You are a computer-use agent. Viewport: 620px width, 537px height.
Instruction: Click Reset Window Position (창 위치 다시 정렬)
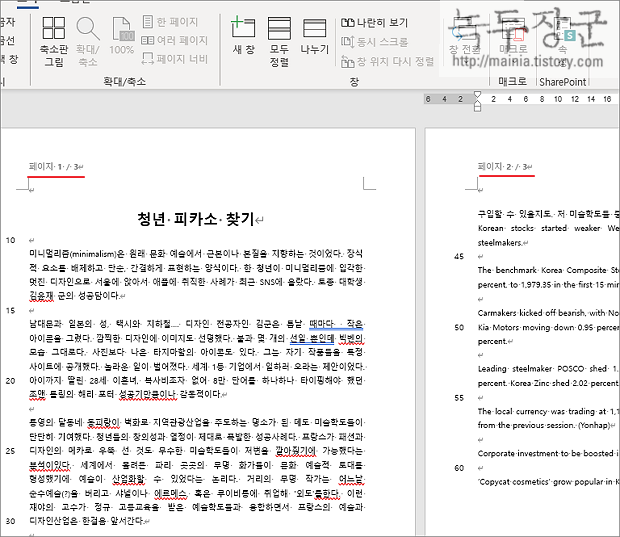tap(388, 61)
